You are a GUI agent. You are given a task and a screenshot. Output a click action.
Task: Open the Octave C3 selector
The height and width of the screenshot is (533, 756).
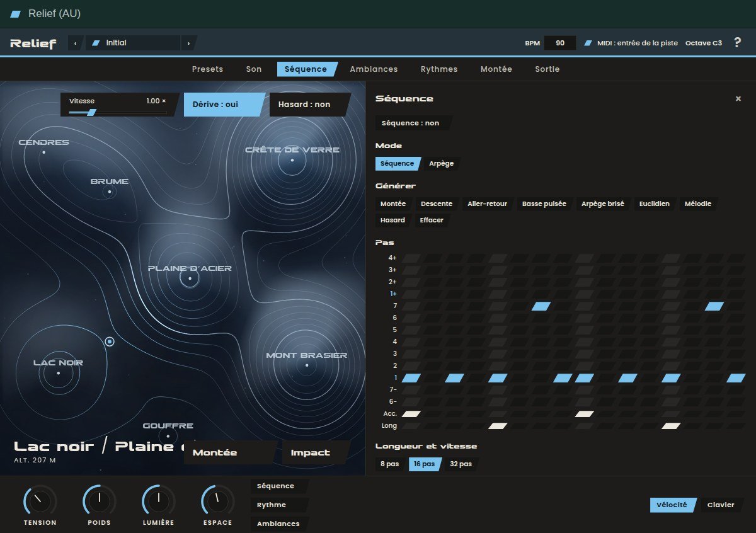[704, 43]
